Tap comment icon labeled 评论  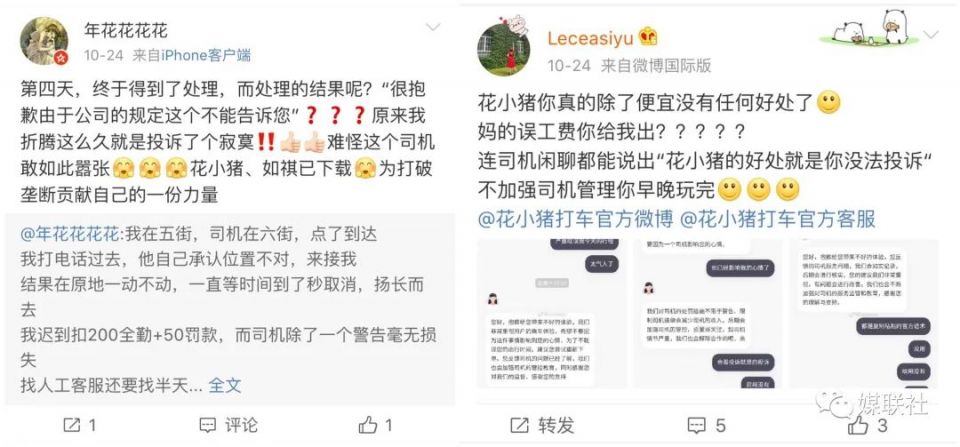pos(208,425)
